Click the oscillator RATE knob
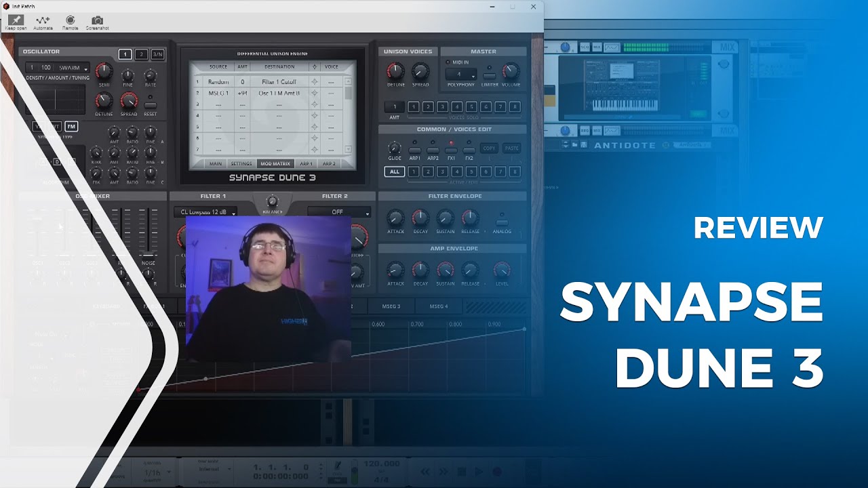 tap(151, 75)
